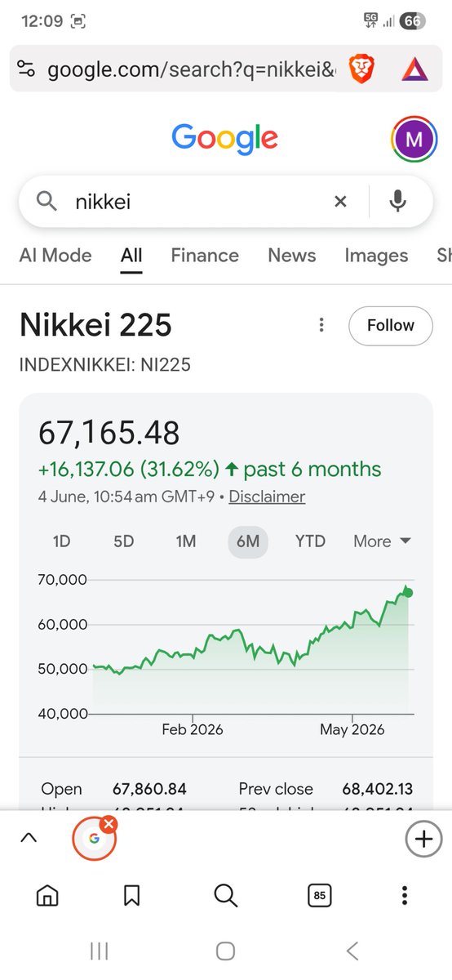Switch to the News tab
The height and width of the screenshot is (980, 452).
[291, 255]
